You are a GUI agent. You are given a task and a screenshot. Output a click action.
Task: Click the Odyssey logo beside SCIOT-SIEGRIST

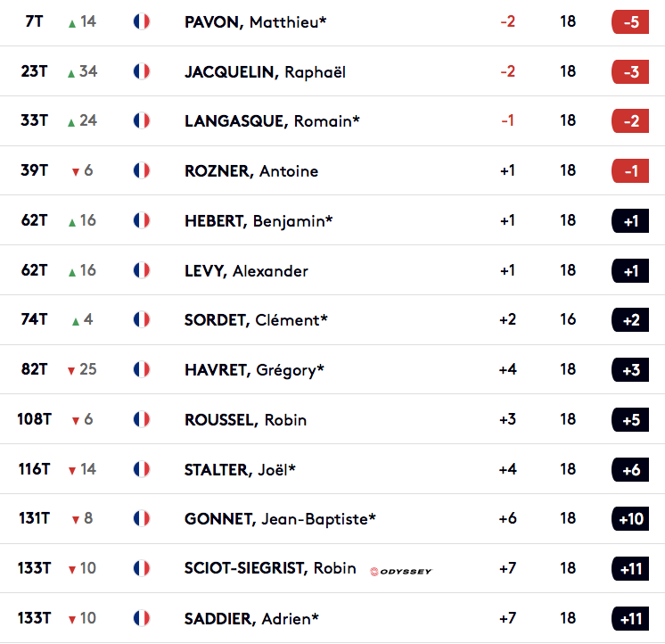tap(401, 572)
